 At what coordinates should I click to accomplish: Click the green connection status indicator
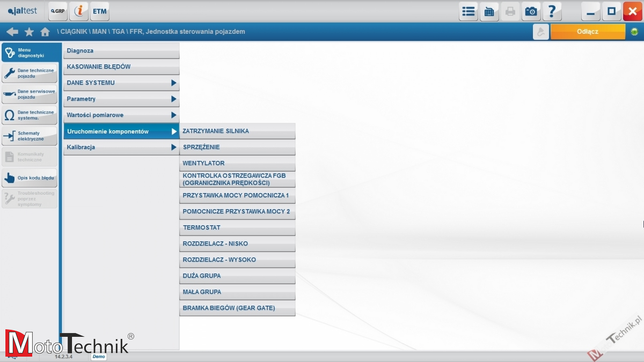635,32
